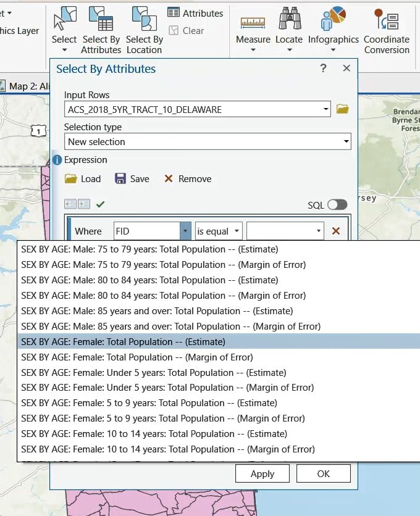The image size is (420, 516).
Task: Click the Expression info icon
Action: pos(57,160)
